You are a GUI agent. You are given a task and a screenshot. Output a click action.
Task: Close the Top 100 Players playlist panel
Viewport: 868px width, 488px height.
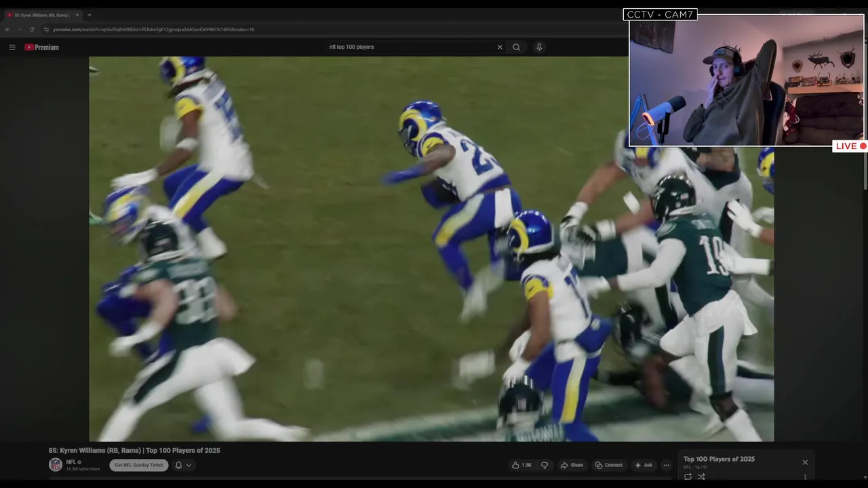tap(805, 462)
